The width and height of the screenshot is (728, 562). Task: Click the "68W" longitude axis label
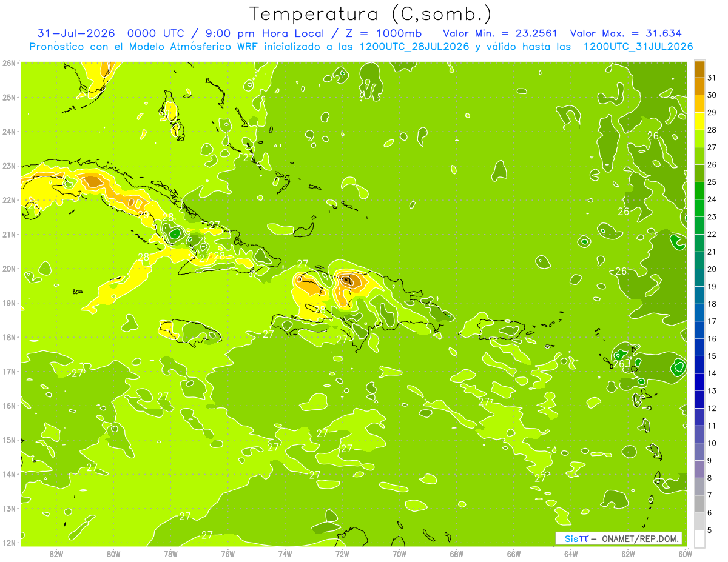pos(456,554)
